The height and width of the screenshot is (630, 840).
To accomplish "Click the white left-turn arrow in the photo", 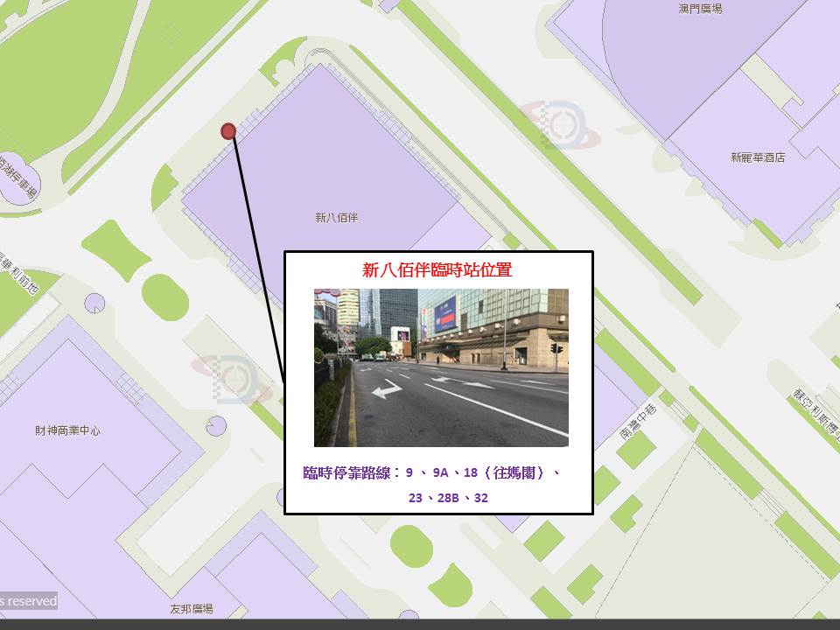I will coord(386,389).
